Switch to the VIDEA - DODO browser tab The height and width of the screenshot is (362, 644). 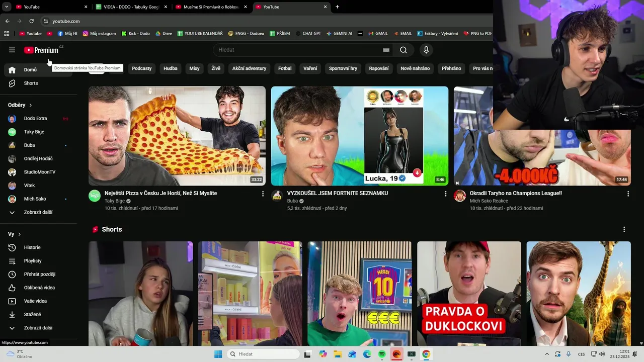tap(131, 7)
